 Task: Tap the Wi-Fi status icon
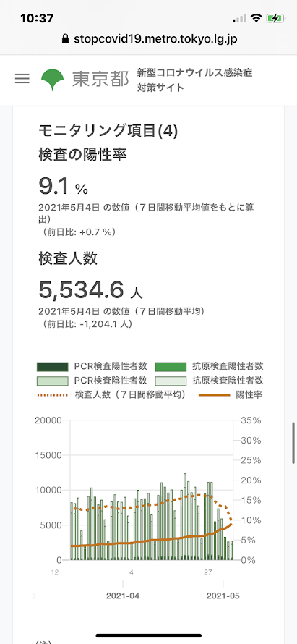tap(257, 18)
